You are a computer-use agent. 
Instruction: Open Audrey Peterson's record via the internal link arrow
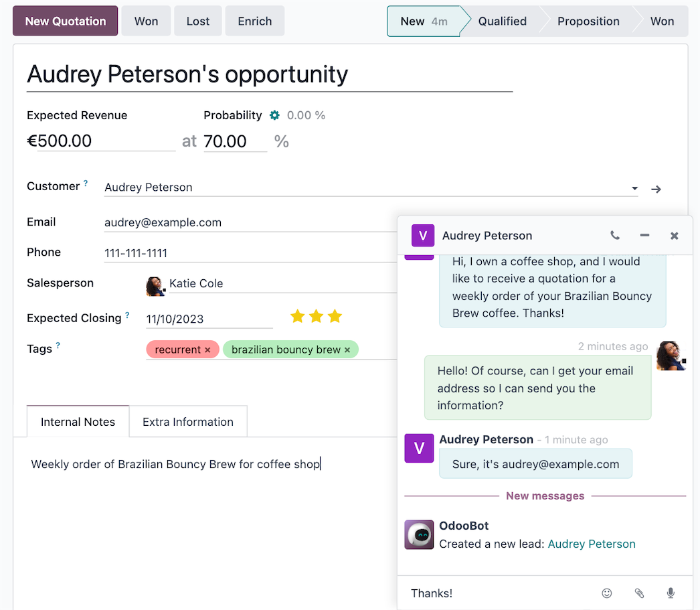coord(656,189)
